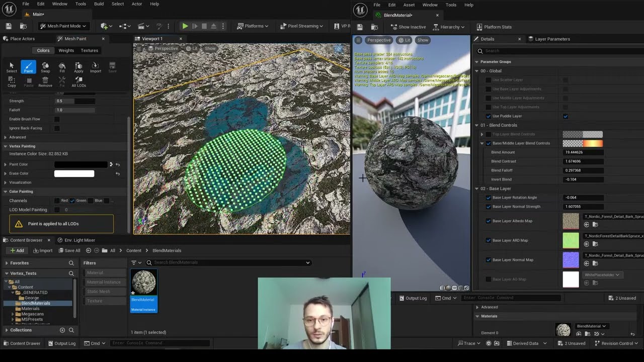644x362 pixels.
Task: Click the Content Browser back history arrow
Action: (x=89, y=250)
